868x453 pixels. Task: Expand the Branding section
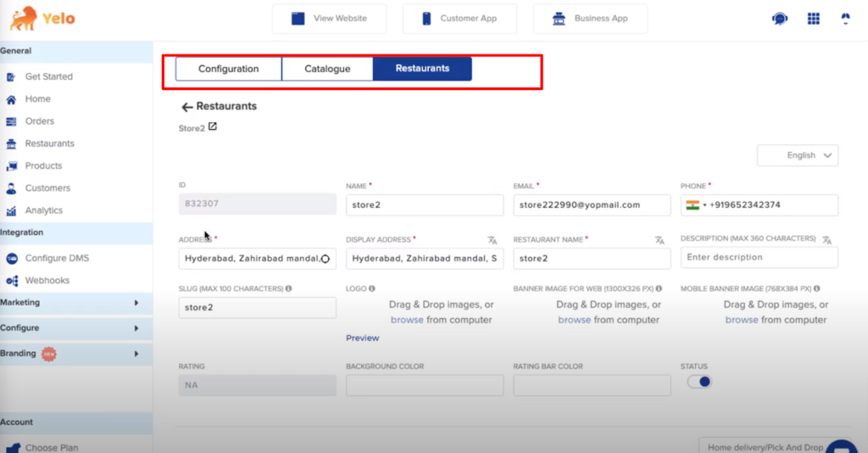[76, 354]
